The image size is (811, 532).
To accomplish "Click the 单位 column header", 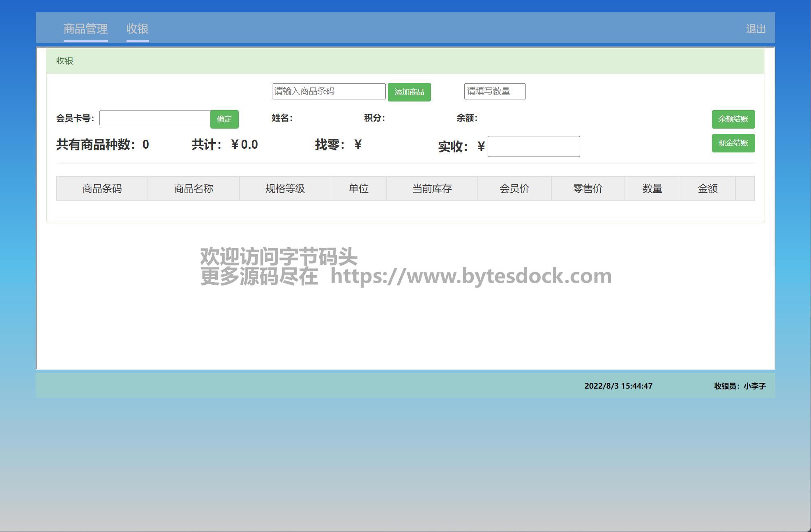I will (358, 189).
